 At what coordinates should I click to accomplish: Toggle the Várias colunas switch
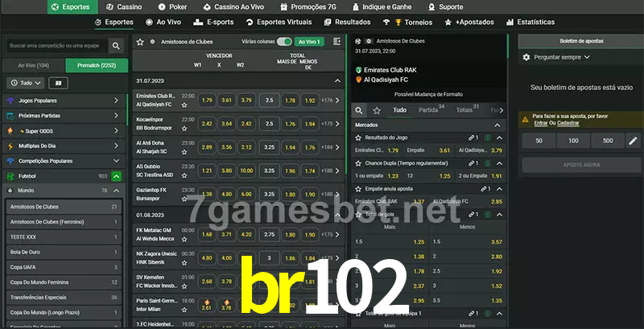pos(284,41)
